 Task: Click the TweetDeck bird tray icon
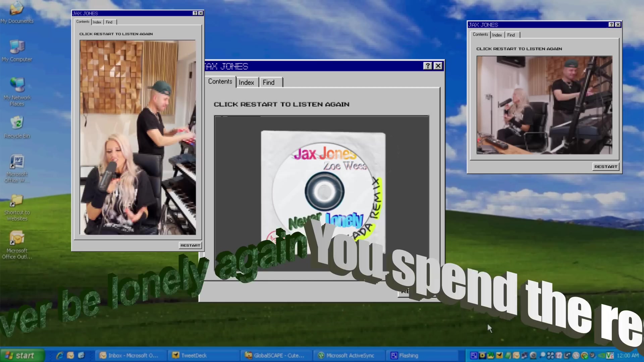click(x=499, y=355)
